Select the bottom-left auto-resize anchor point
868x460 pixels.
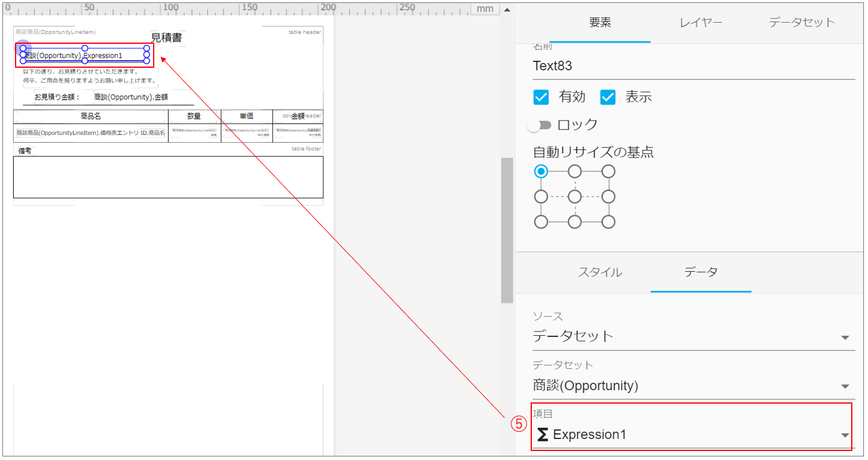541,222
